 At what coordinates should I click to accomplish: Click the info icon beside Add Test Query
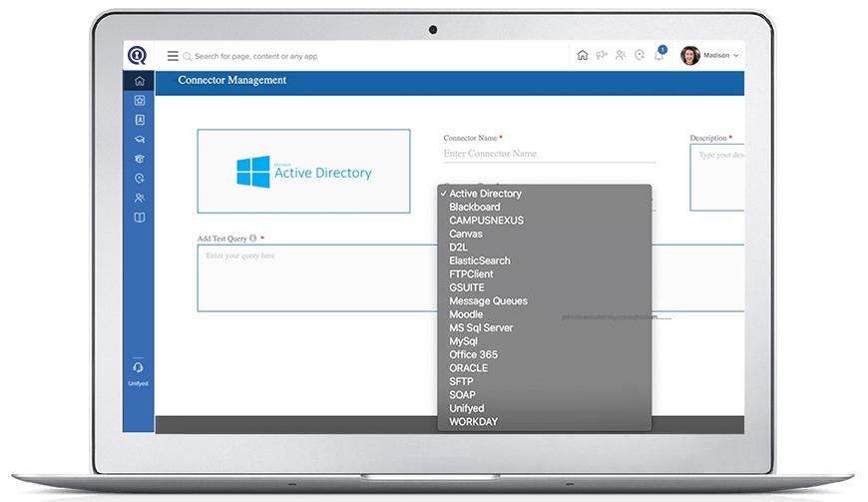[253, 238]
